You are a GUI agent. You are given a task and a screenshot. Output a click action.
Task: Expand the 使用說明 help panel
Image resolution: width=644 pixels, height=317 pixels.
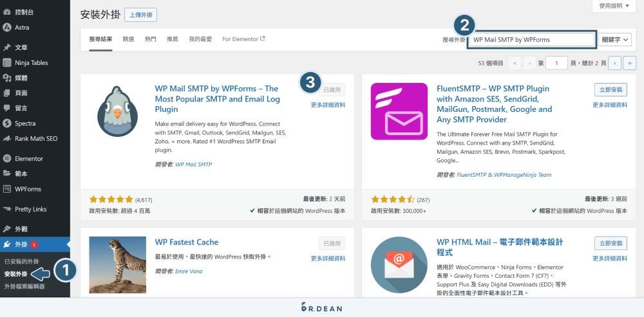pyautogui.click(x=614, y=6)
